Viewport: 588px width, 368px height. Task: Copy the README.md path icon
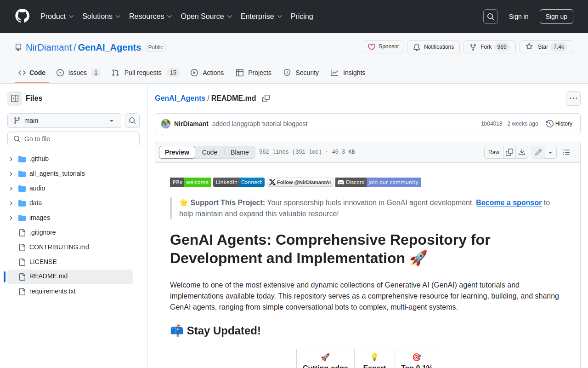coord(266,98)
